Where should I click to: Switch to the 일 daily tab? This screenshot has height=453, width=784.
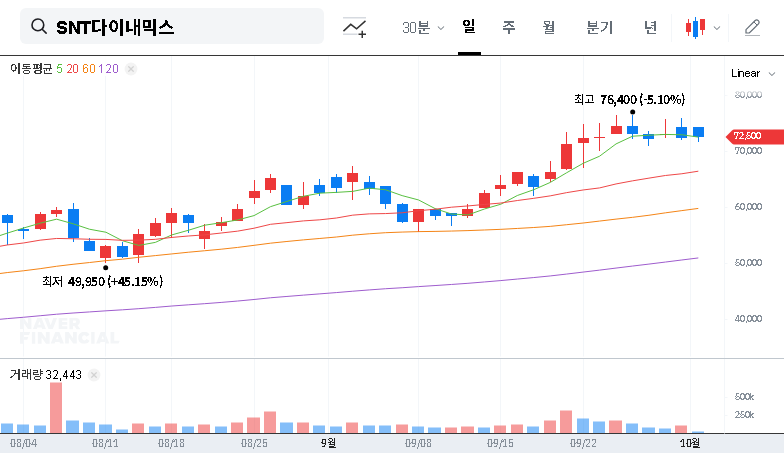point(468,27)
